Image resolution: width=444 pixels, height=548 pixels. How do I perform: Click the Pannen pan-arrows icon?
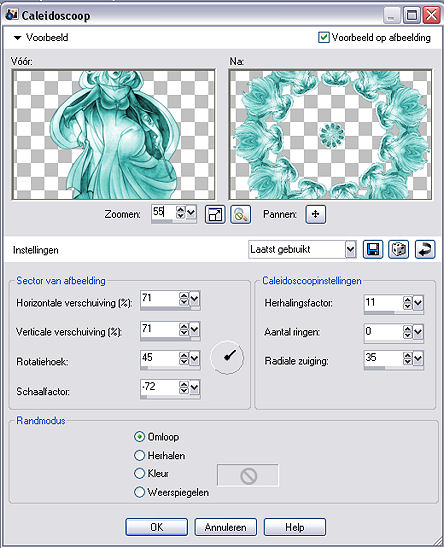coord(316,214)
